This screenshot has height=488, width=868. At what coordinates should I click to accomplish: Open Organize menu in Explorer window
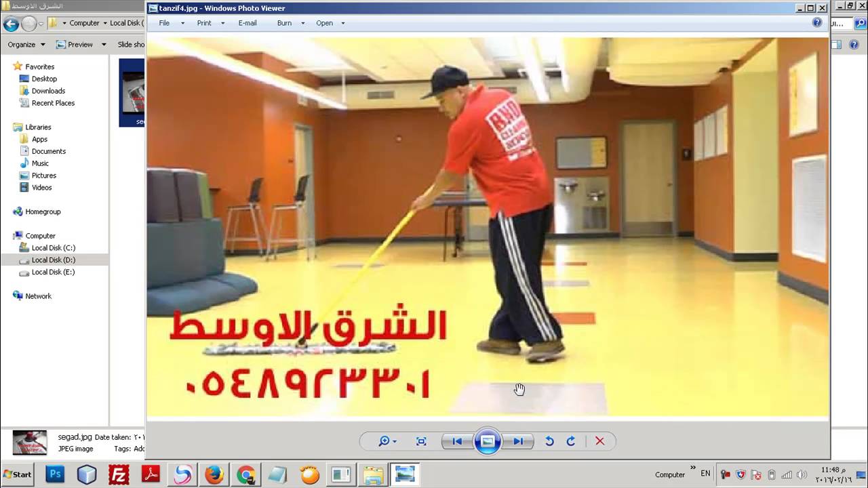coord(26,45)
